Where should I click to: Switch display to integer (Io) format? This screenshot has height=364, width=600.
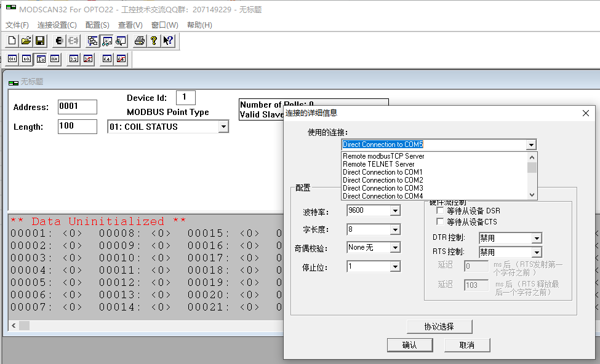pos(41,59)
